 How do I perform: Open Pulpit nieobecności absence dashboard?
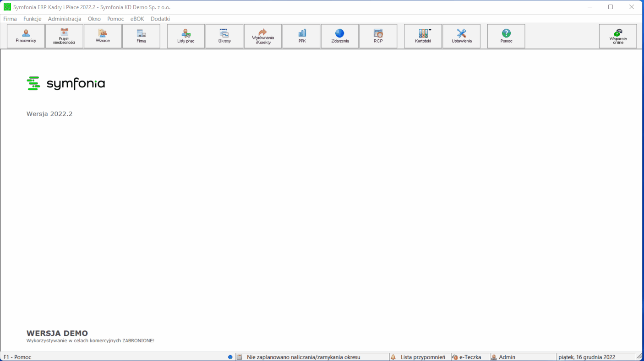[x=65, y=36]
